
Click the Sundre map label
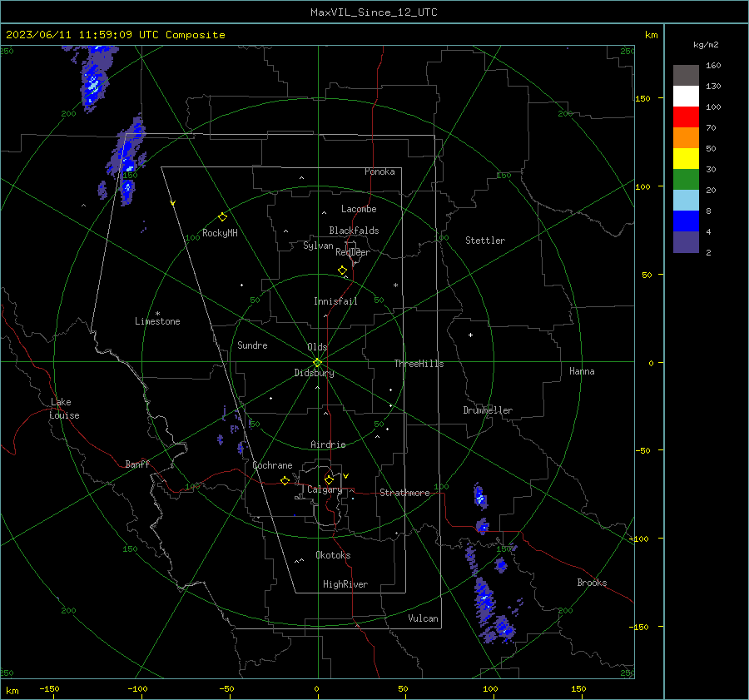point(252,345)
